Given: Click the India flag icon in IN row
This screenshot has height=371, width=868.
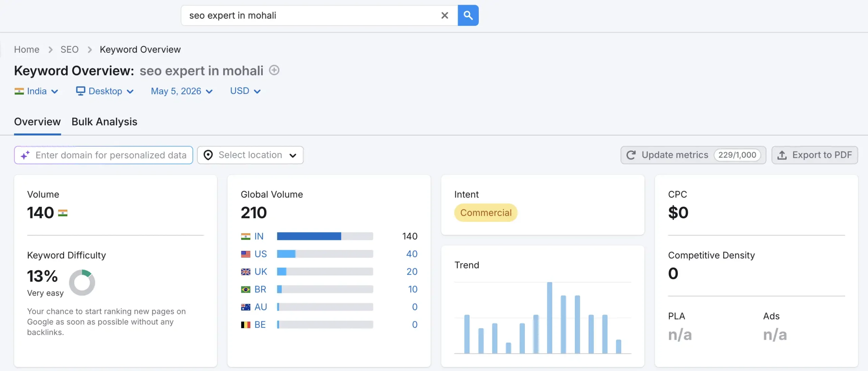Looking at the screenshot, I should (x=245, y=236).
